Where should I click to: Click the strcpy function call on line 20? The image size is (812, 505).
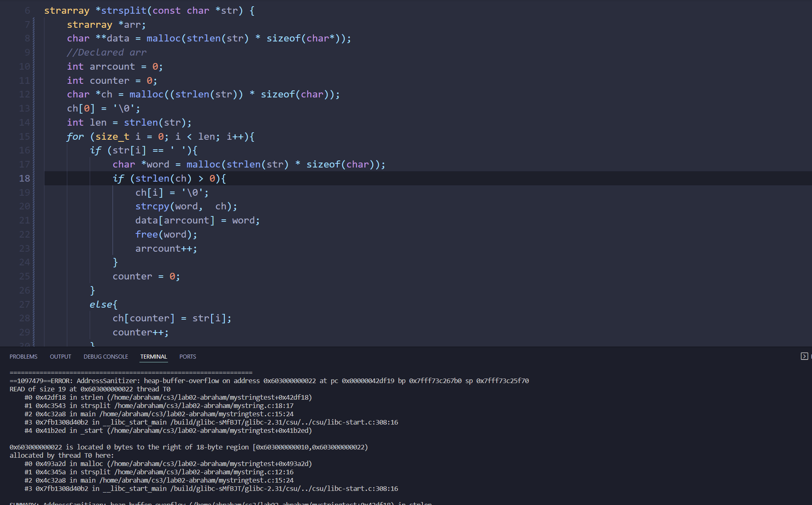[x=152, y=206]
